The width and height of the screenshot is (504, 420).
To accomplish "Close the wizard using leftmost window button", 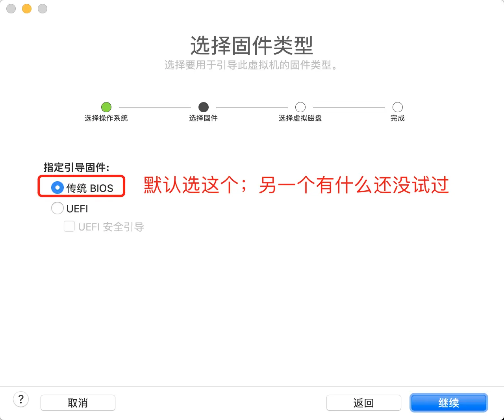I will tap(11, 9).
